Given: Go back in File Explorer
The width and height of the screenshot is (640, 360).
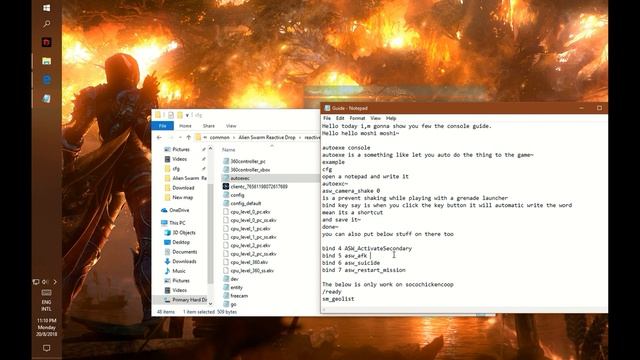Looking at the screenshot, I should pyautogui.click(x=160, y=138).
